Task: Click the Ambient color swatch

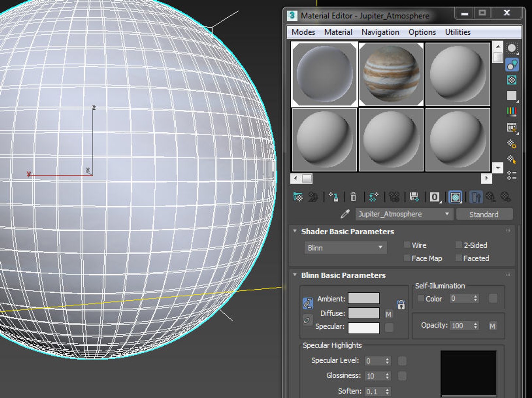Action: tap(364, 298)
